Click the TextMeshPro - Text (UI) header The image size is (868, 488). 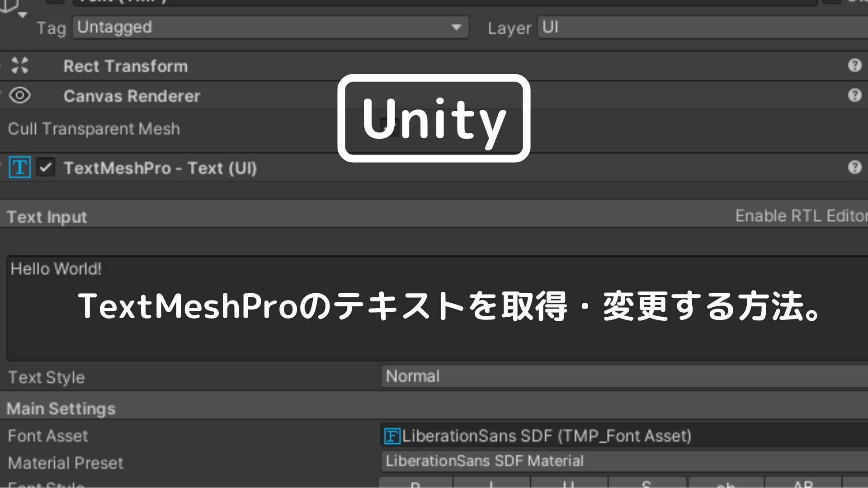coord(160,168)
